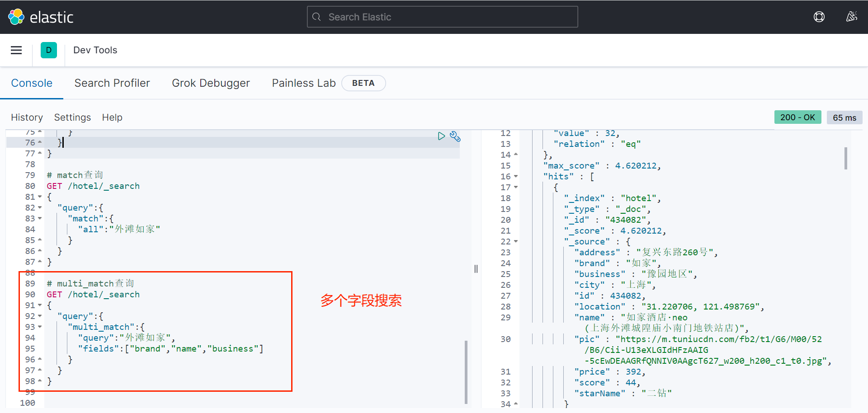Collapse fold arrow at editor line 92

[x=40, y=316]
